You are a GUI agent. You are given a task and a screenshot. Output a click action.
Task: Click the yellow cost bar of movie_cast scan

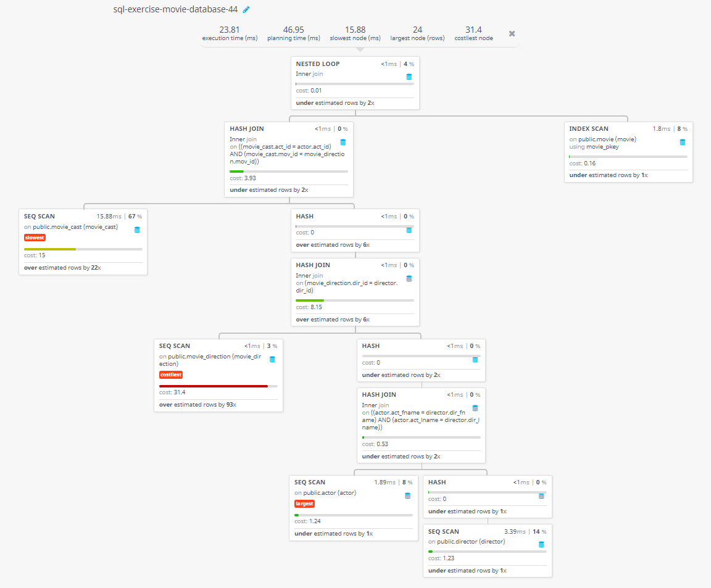pos(49,249)
